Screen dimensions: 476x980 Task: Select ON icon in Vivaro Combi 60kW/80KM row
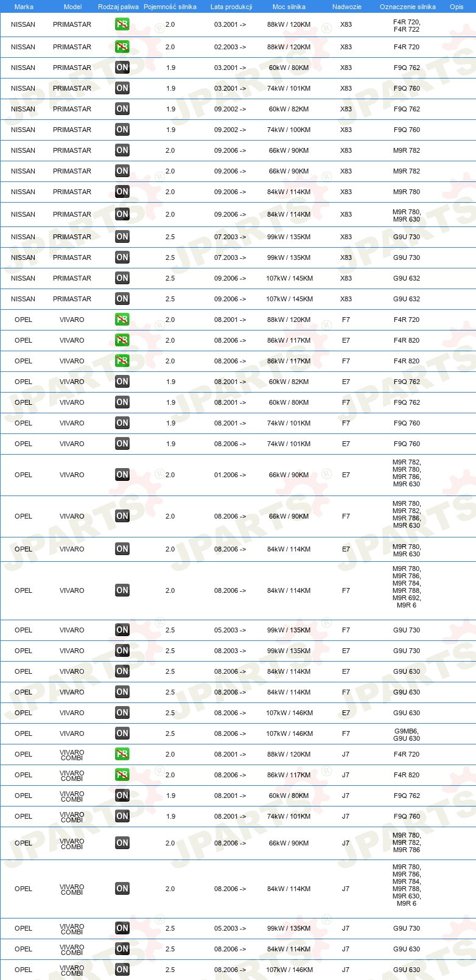[x=122, y=796]
